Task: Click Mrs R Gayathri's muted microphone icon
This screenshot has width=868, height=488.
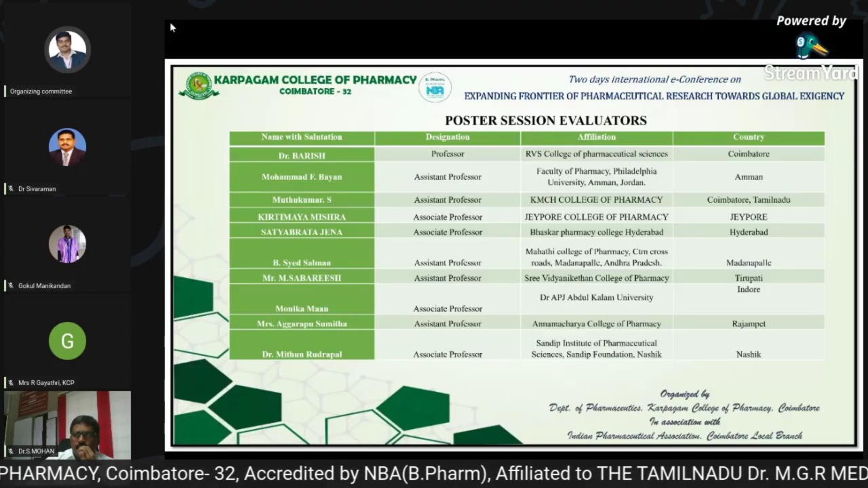Action: [x=11, y=383]
